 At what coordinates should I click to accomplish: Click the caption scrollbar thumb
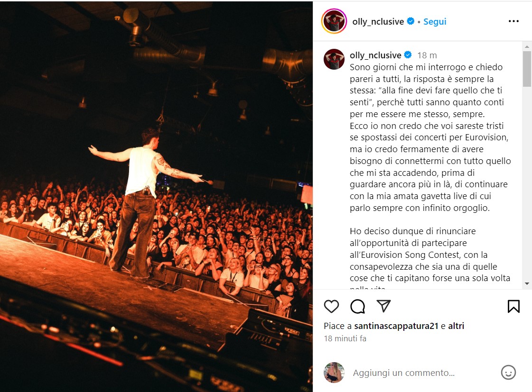coord(527,69)
